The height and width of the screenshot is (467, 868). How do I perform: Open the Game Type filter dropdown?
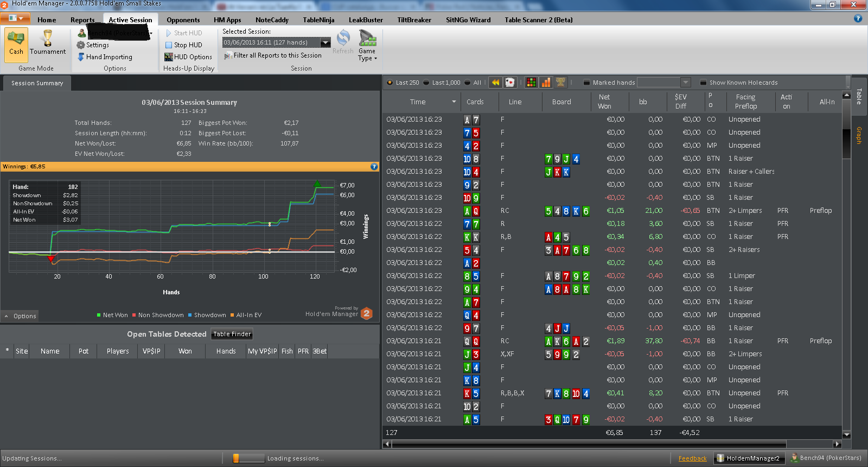[x=367, y=46]
